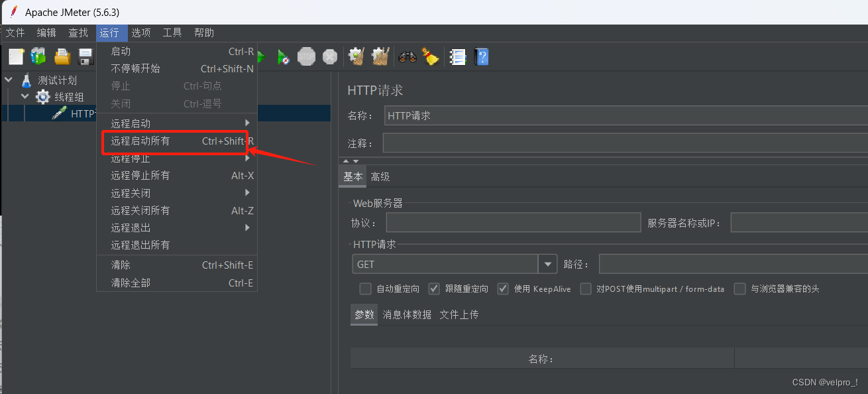Click the Clear All double broom icon
The height and width of the screenshot is (394, 868).
380,57
